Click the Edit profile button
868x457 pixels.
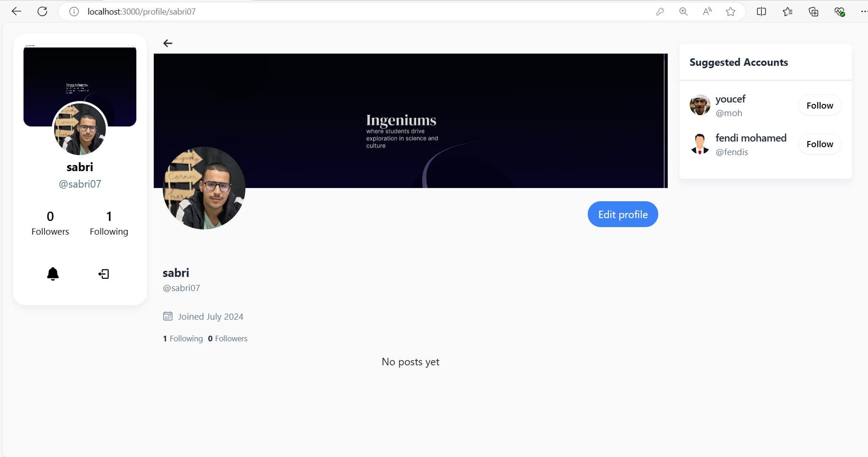(x=623, y=214)
